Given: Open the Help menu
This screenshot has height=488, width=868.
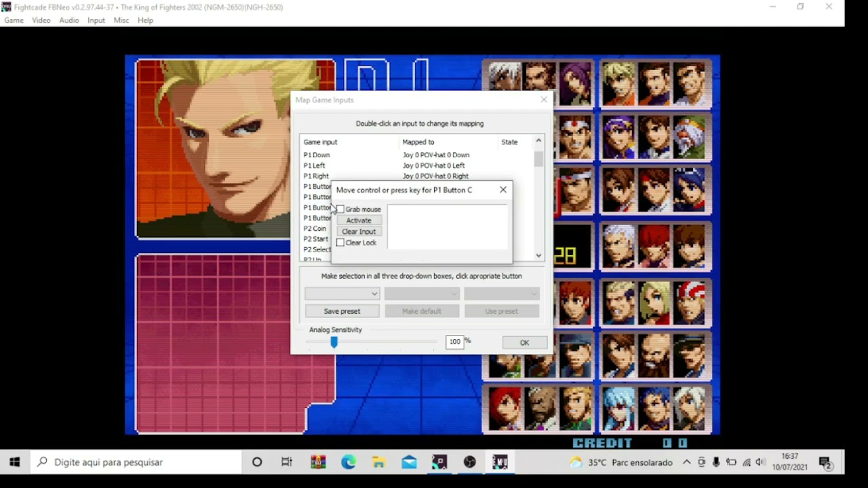Looking at the screenshot, I should tap(145, 20).
